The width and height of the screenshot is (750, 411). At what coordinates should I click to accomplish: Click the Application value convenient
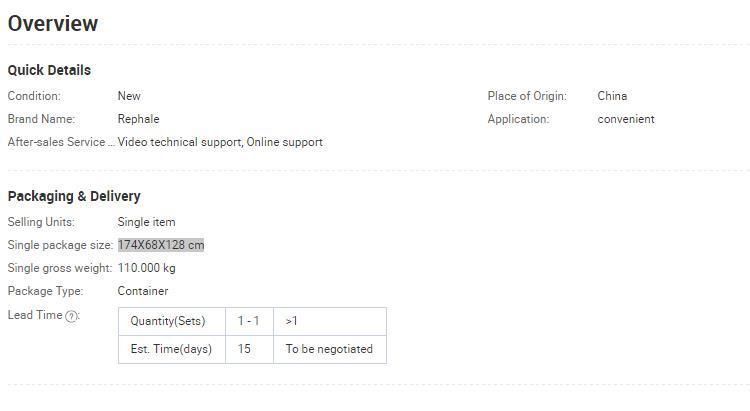626,119
